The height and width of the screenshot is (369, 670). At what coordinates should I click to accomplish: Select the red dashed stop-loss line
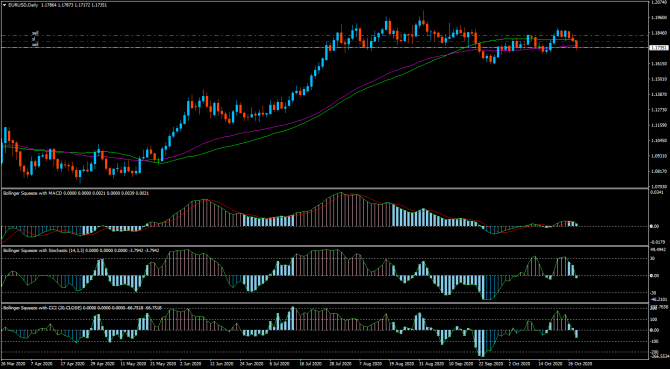[325, 41]
